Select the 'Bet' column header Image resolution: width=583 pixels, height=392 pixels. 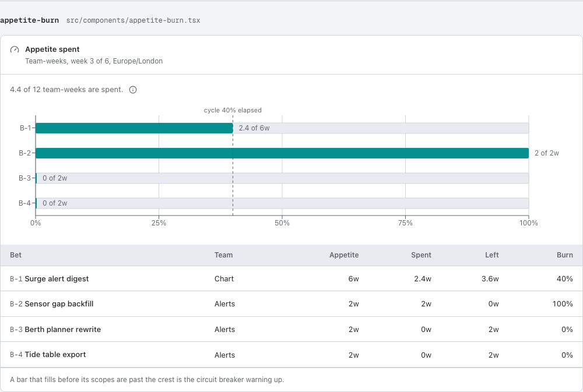(x=16, y=255)
